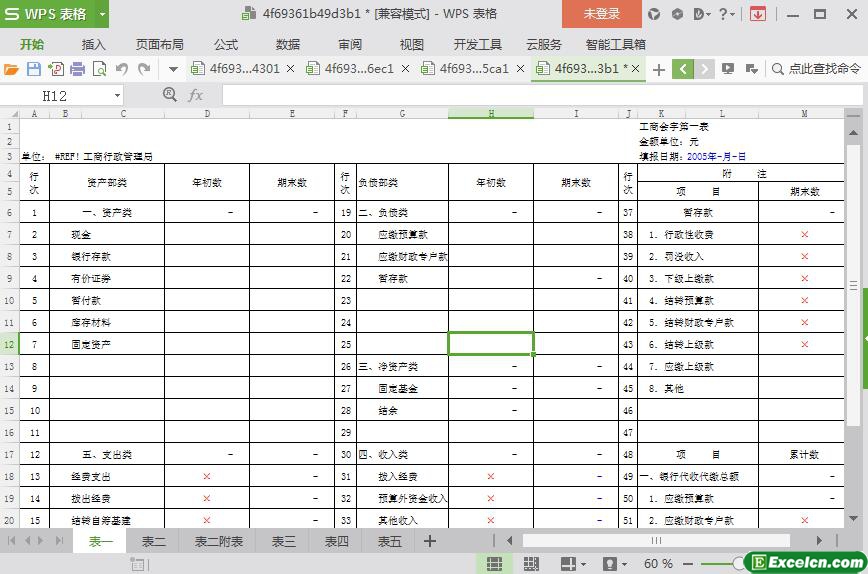Open the 开发工具 ribbon tab
The width and height of the screenshot is (868, 574).
tap(478, 45)
